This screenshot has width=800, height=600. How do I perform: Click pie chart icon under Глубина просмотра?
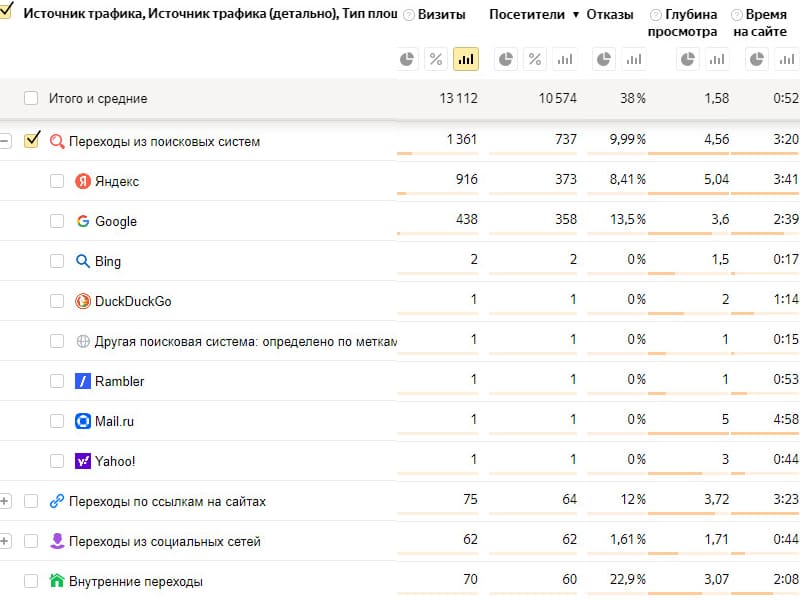[x=688, y=59]
